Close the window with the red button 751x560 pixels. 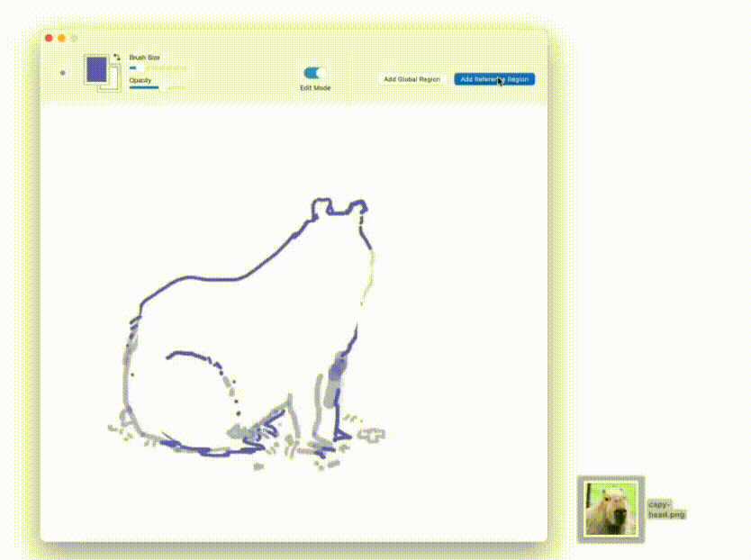tap(49, 38)
